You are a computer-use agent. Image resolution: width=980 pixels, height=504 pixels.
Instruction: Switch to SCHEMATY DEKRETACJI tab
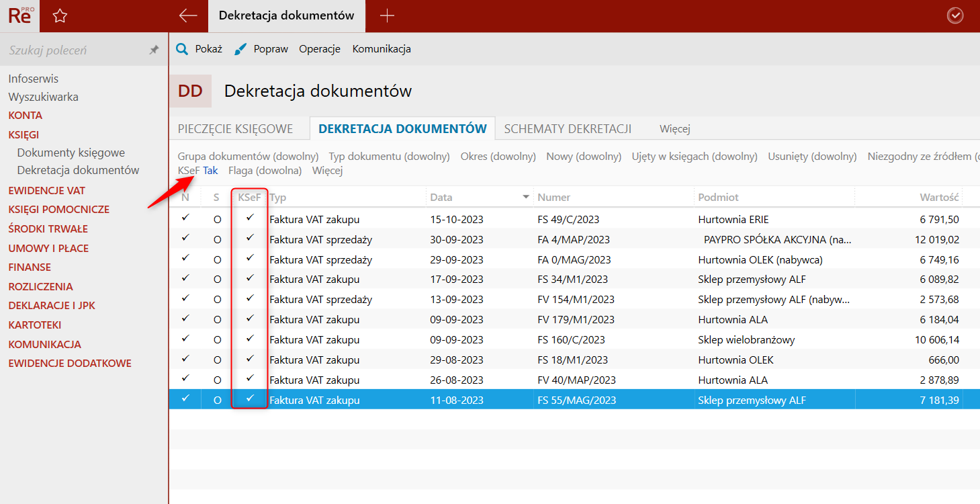[568, 129]
